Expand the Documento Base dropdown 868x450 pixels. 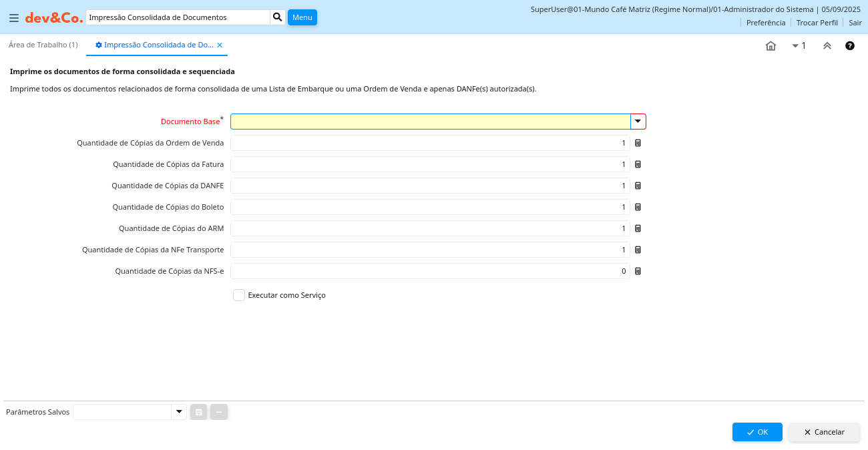[638, 122]
